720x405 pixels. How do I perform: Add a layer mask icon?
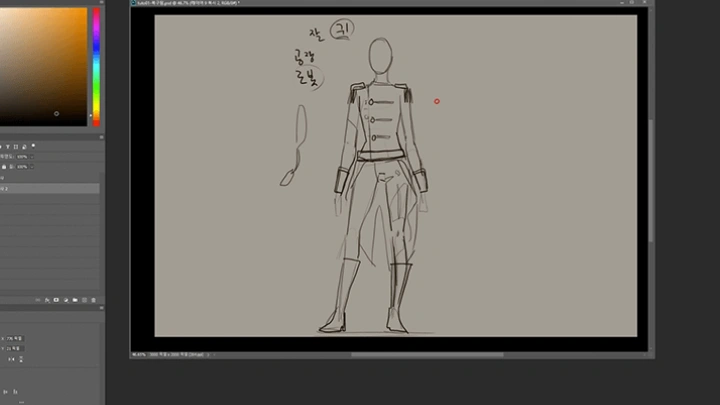click(x=56, y=300)
